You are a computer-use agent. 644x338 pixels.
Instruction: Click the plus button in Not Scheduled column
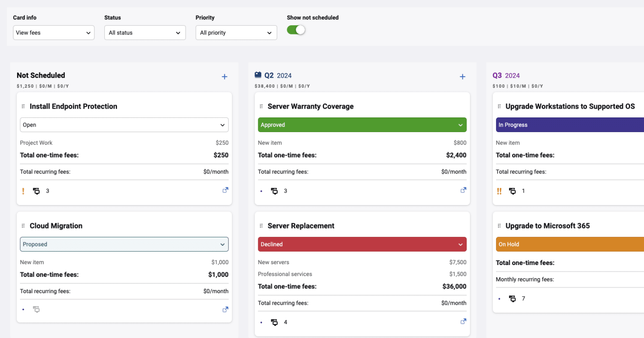(224, 77)
